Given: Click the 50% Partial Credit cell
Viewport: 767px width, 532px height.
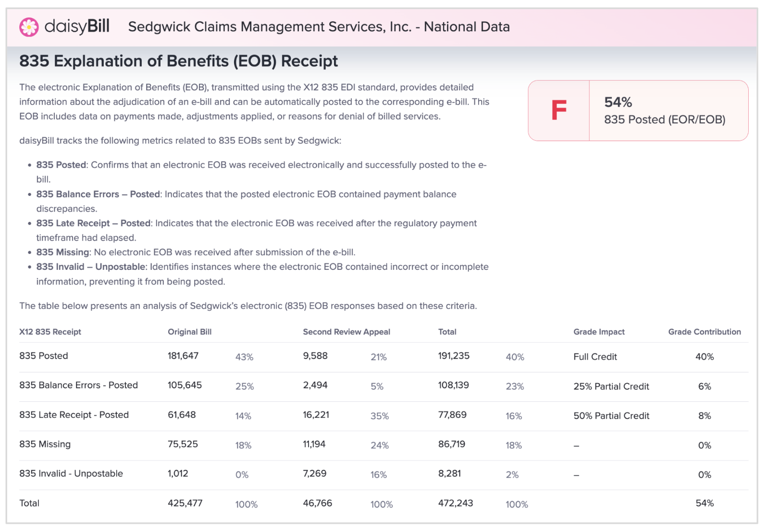Looking at the screenshot, I should [x=611, y=416].
